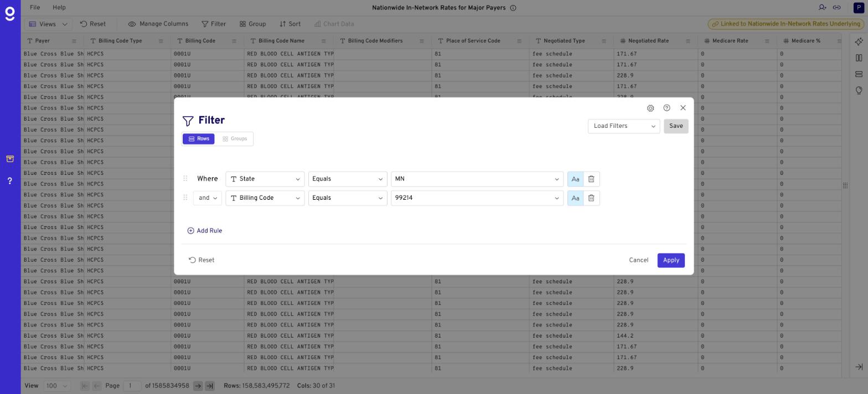Open Negotiated Rate column menu
The image size is (868, 394).
tap(688, 41)
